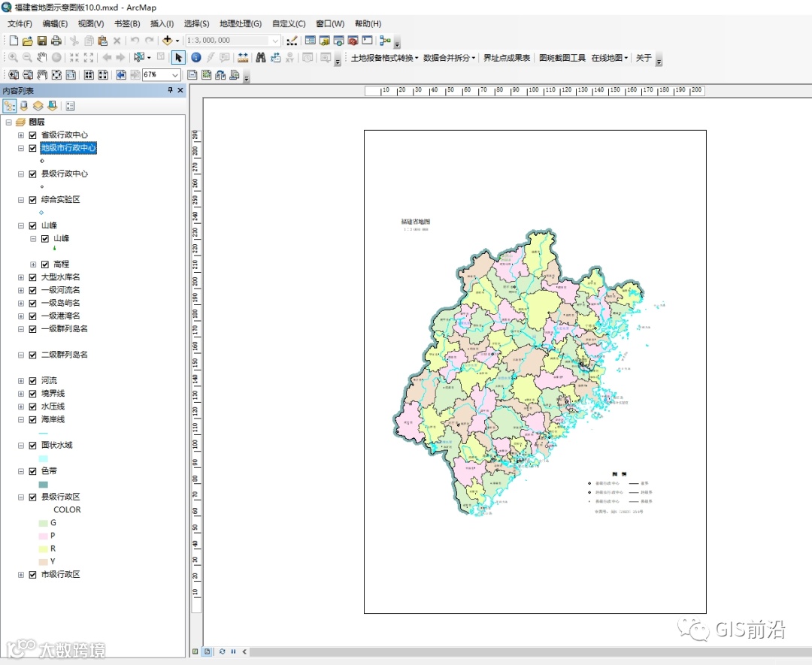812x665 pixels.
Task: Click the Find Route tool
Action: pyautogui.click(x=275, y=57)
